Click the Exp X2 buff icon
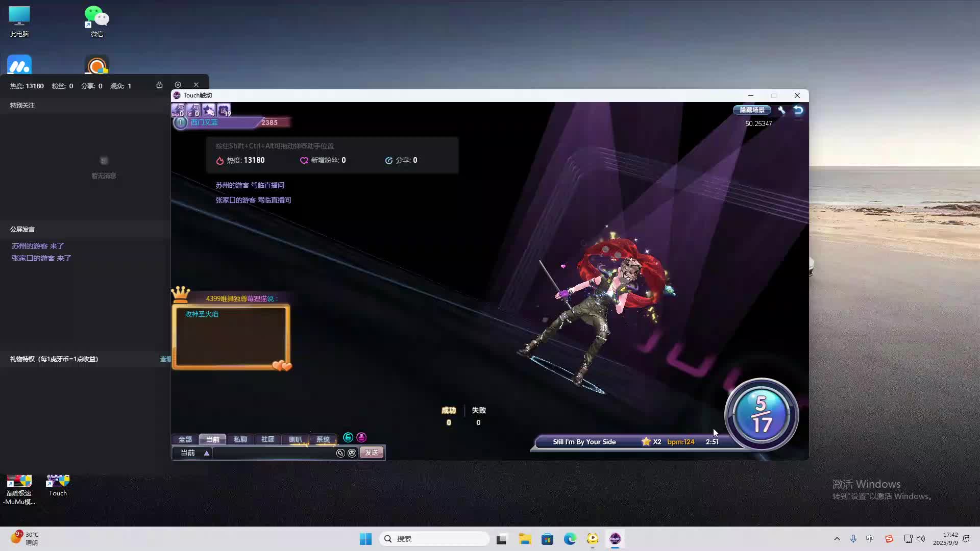Image resolution: width=980 pixels, height=551 pixels. (178, 110)
